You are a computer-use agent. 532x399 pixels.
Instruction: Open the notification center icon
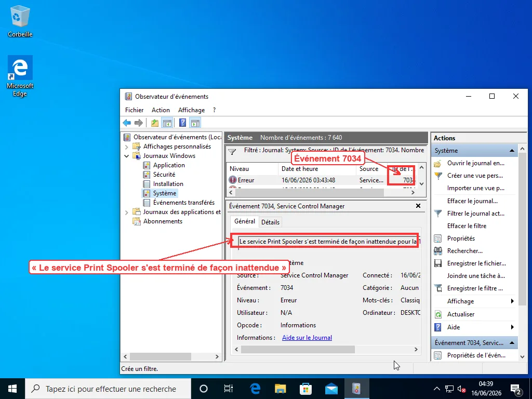[516, 389]
